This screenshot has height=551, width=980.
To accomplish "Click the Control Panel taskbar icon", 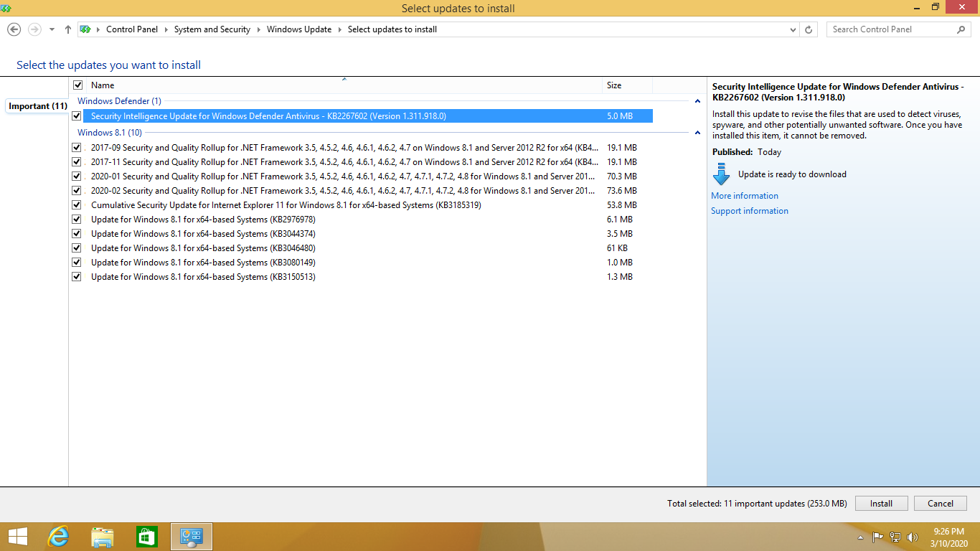I will (x=192, y=537).
